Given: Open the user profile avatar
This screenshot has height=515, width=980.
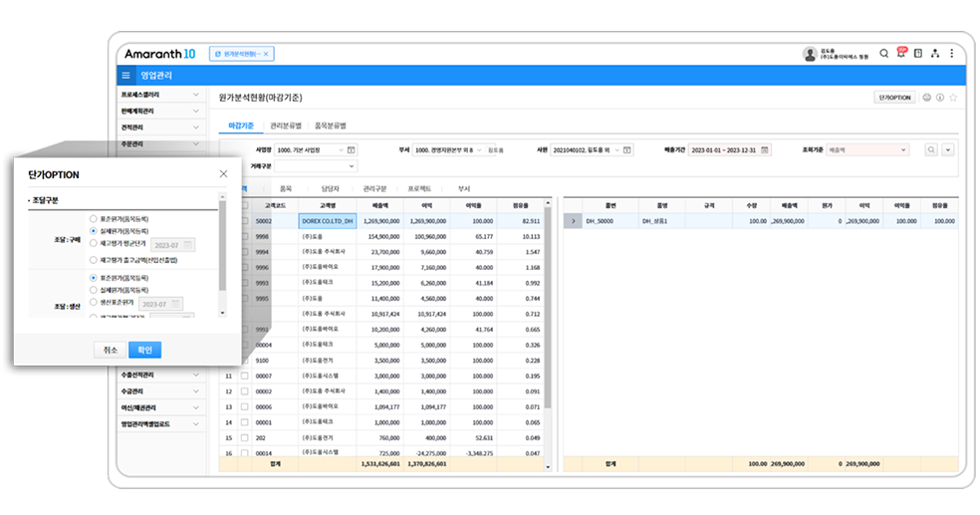Looking at the screenshot, I should (810, 55).
